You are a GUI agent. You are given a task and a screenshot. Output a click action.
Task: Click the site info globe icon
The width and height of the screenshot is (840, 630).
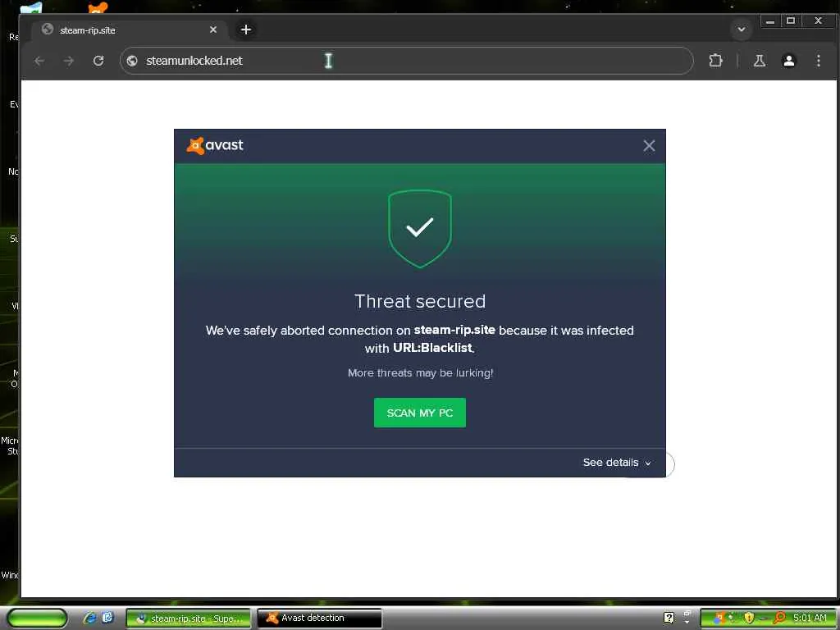pyautogui.click(x=132, y=61)
